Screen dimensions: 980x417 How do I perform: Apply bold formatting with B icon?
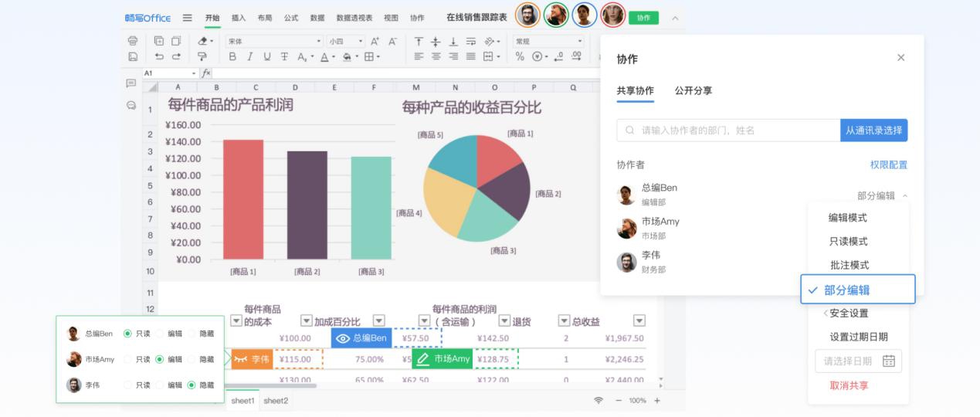click(232, 56)
